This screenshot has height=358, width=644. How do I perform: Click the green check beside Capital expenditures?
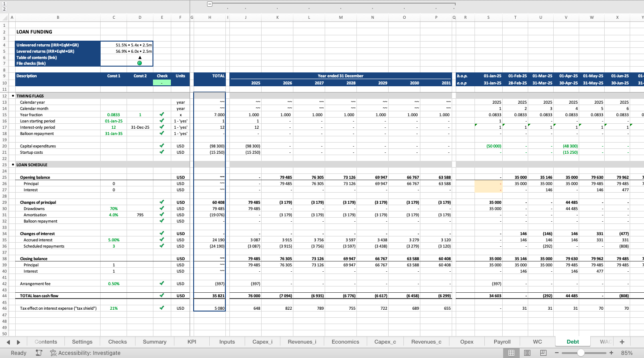pos(162,146)
